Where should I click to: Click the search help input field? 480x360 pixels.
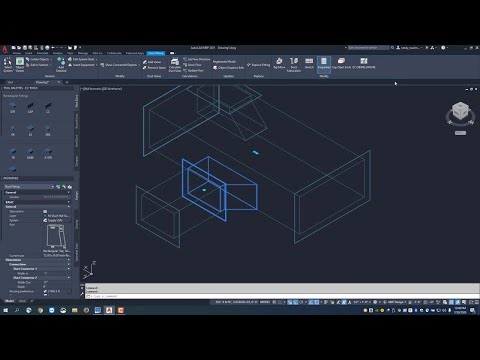[x=368, y=48]
